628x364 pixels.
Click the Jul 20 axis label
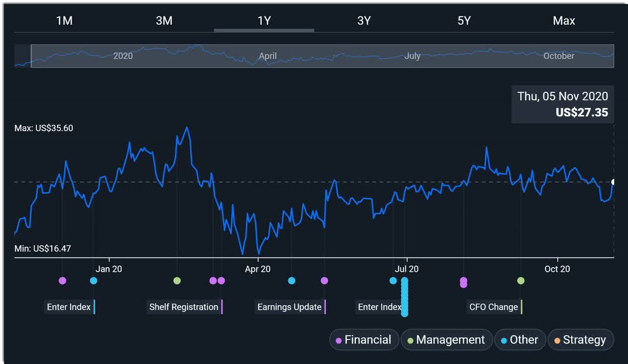pos(407,269)
